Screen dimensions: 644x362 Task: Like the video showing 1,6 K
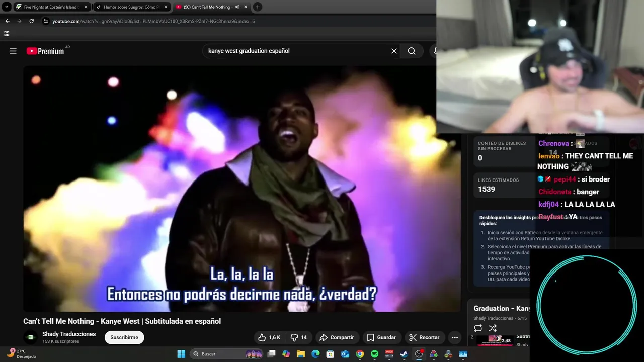click(x=269, y=337)
